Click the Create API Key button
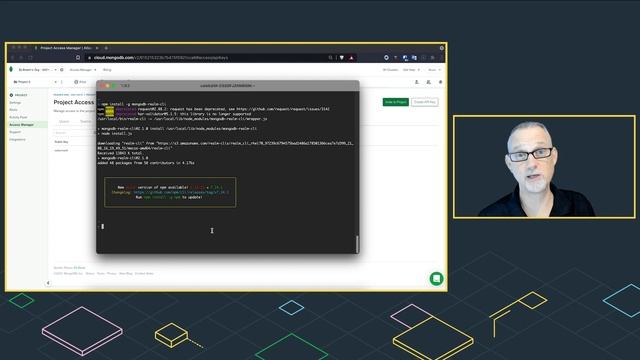The height and width of the screenshot is (360, 640). (425, 102)
